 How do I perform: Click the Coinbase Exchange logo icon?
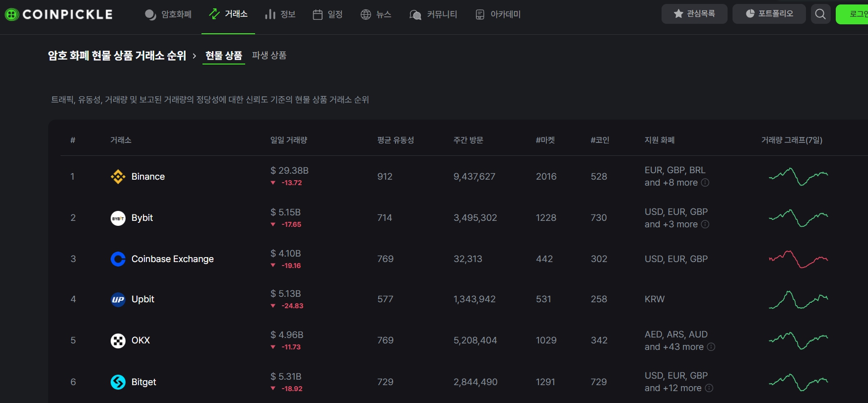[x=118, y=259]
